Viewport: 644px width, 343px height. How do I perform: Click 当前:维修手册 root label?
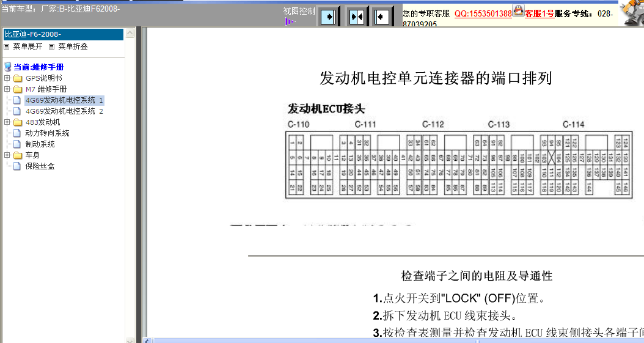pyautogui.click(x=38, y=67)
